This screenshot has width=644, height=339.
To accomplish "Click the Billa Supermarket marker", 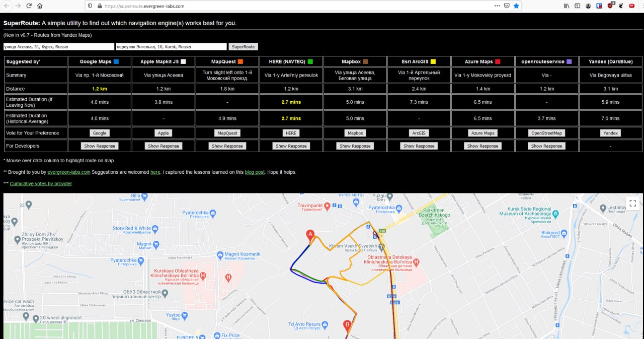I will [x=145, y=196].
